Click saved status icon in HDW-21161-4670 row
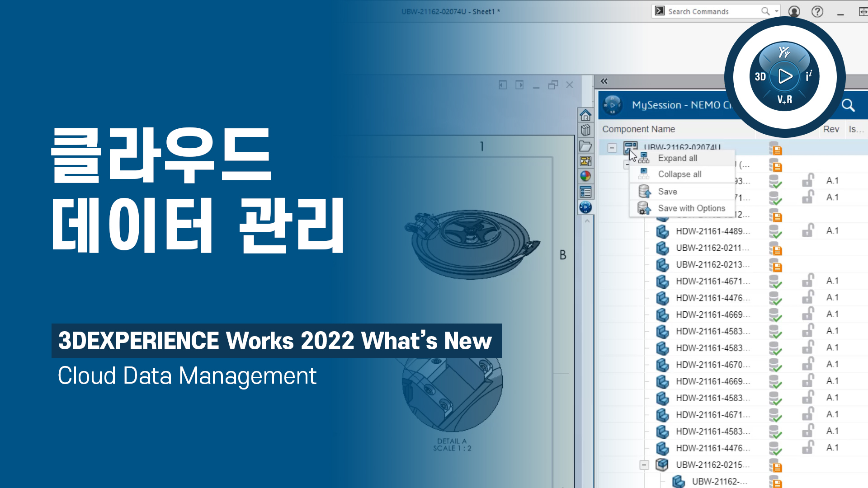 tap(775, 365)
